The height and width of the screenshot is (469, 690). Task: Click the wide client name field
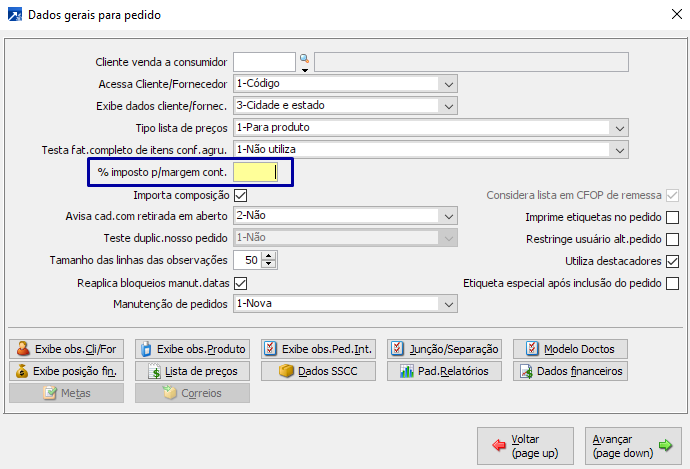tap(471, 62)
